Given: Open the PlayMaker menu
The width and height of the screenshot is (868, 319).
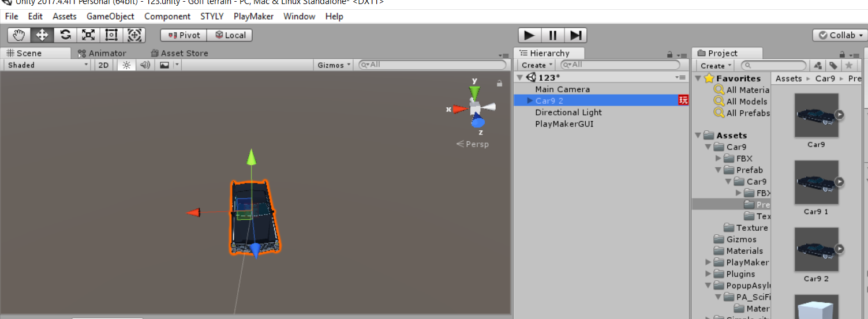Looking at the screenshot, I should point(253,16).
